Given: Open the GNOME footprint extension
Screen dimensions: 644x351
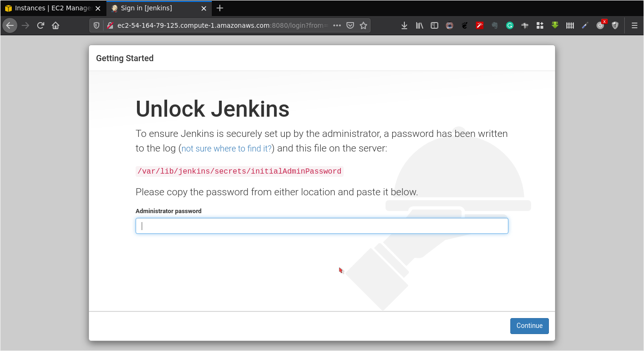Looking at the screenshot, I should [465, 25].
